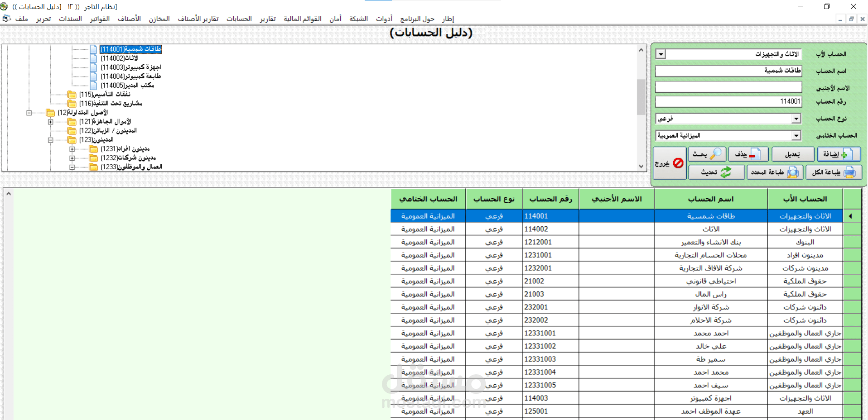Click the نوع الحساب column header
Screen dimensions: 868x420
(x=494, y=199)
